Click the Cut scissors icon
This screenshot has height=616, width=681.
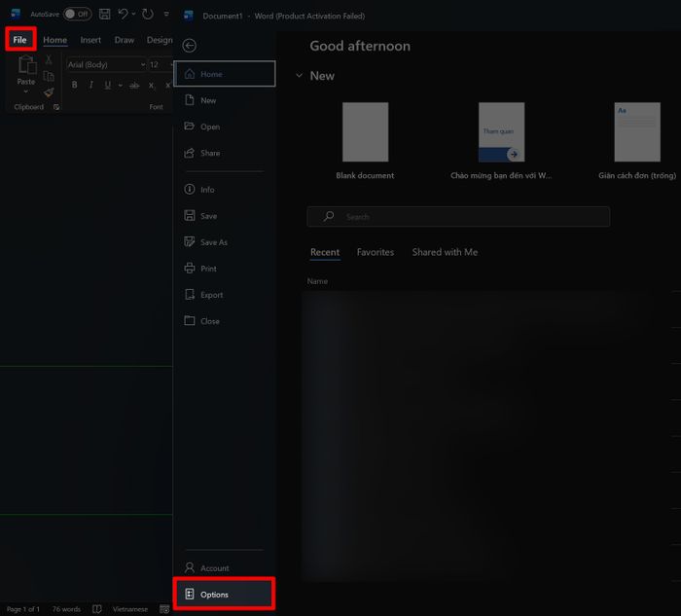click(x=49, y=59)
